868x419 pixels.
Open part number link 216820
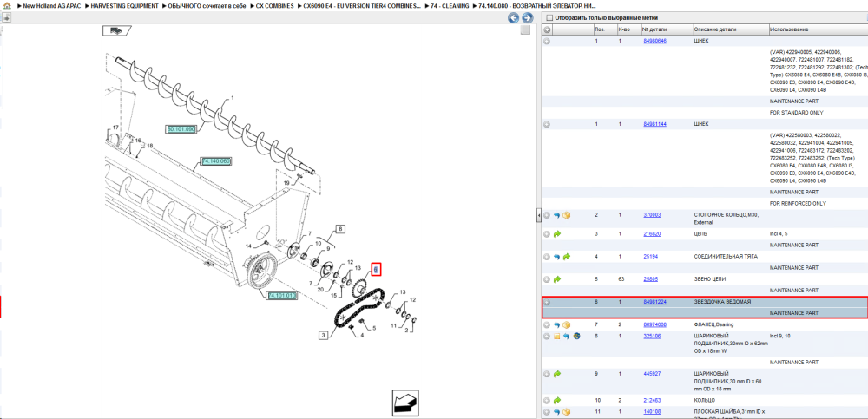(x=652, y=234)
